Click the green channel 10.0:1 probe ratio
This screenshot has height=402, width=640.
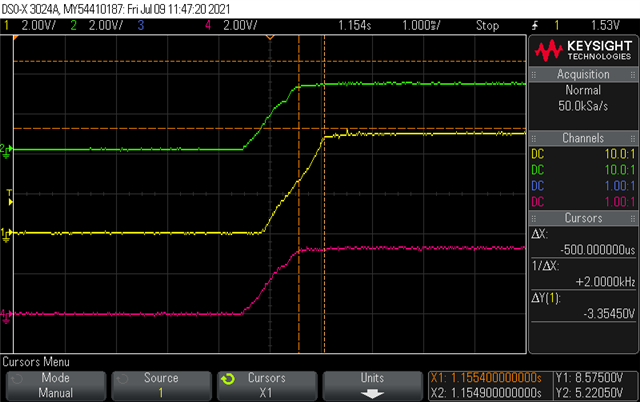pyautogui.click(x=620, y=170)
